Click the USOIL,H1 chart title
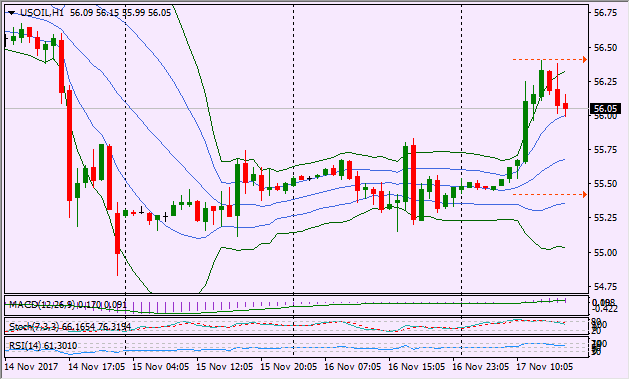The image size is (630, 380). point(42,13)
